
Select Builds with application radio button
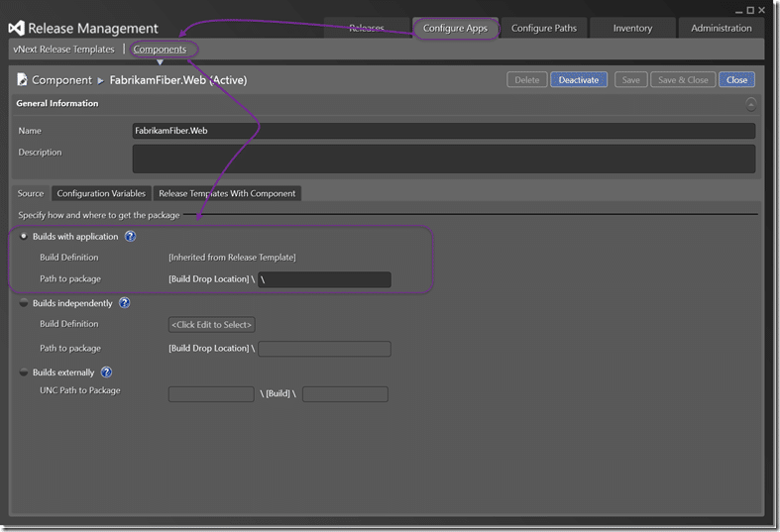pyautogui.click(x=24, y=236)
